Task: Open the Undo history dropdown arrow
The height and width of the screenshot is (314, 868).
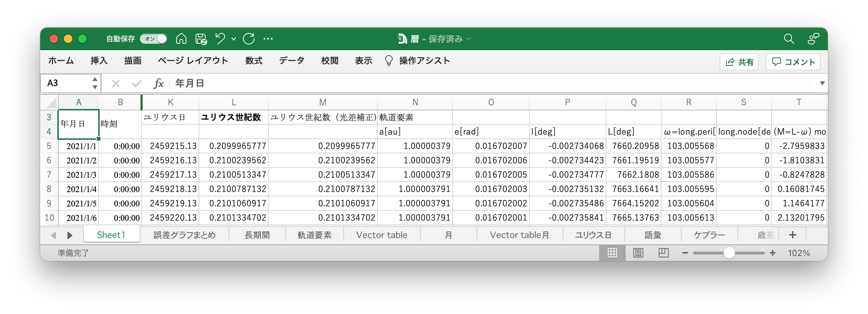Action: [234, 39]
